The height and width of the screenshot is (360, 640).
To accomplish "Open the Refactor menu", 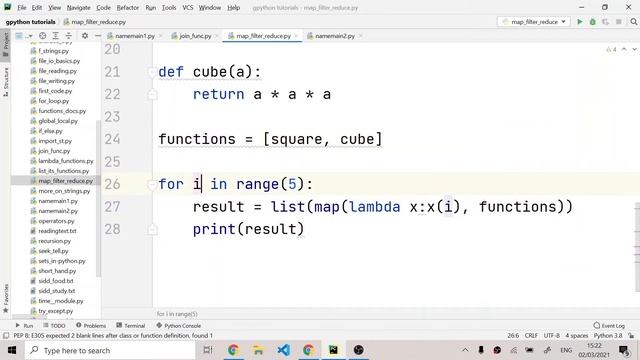I will pos(127,7).
